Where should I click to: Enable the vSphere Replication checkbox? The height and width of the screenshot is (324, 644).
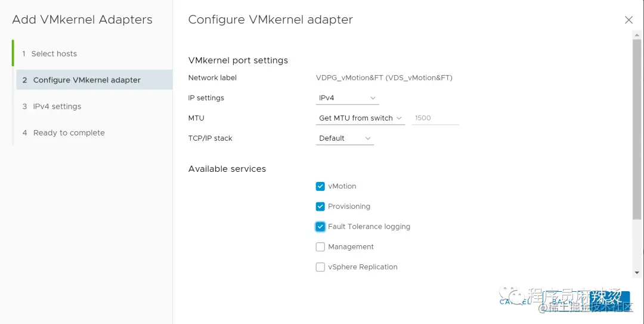pos(320,267)
